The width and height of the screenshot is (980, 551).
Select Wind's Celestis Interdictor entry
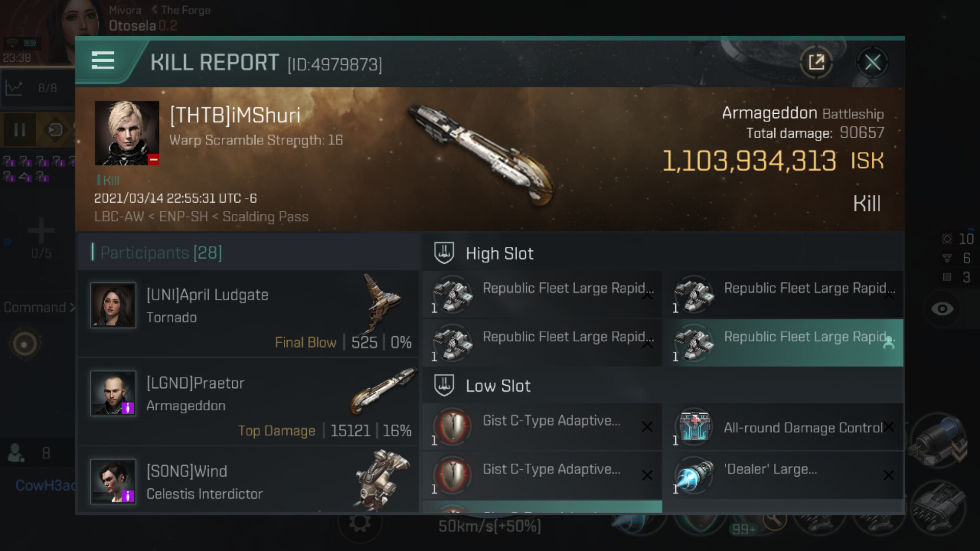click(x=249, y=480)
